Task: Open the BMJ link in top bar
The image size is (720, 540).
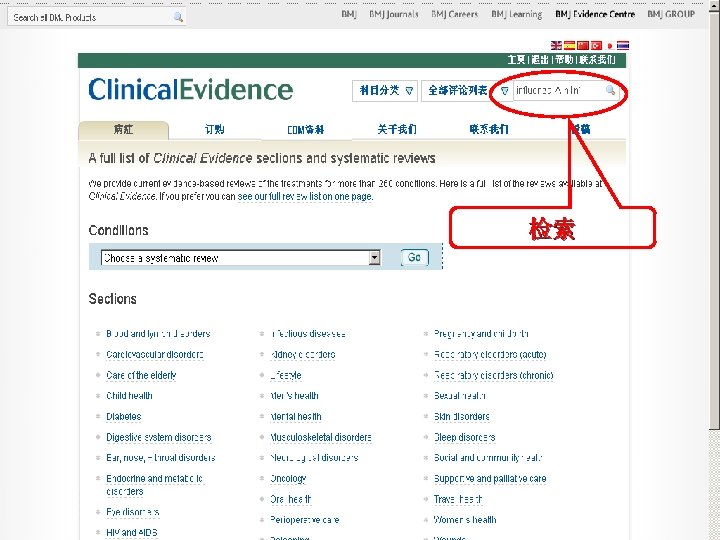Action: point(349,14)
